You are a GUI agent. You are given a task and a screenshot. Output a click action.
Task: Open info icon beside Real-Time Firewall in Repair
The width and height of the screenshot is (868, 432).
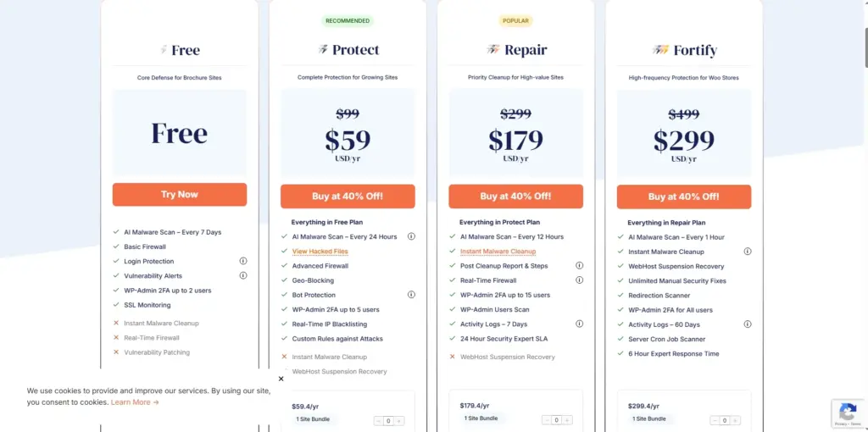coord(579,280)
